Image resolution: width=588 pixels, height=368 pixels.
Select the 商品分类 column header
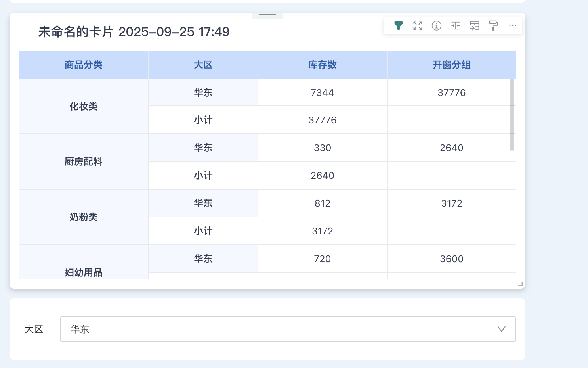(x=83, y=65)
